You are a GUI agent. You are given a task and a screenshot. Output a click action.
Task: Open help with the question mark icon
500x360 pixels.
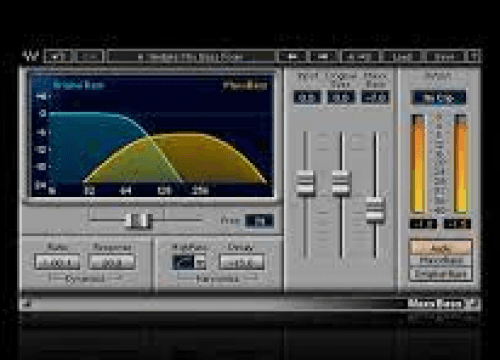click(474, 56)
